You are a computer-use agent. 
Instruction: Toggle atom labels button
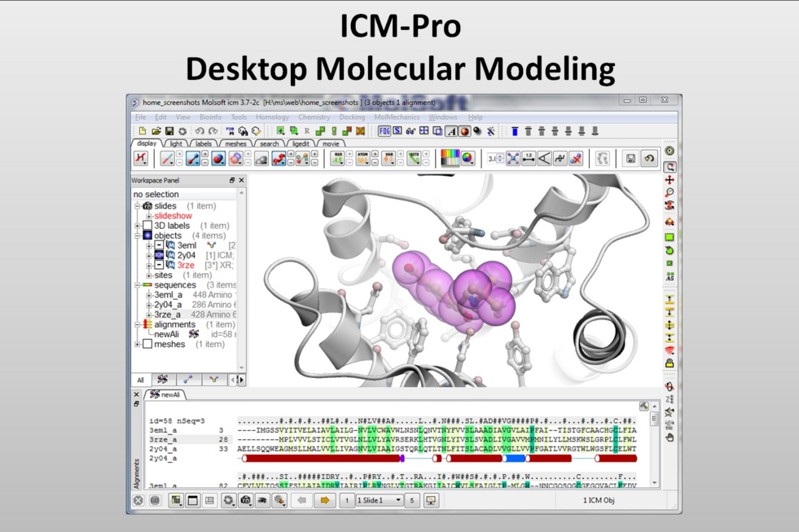click(362, 159)
